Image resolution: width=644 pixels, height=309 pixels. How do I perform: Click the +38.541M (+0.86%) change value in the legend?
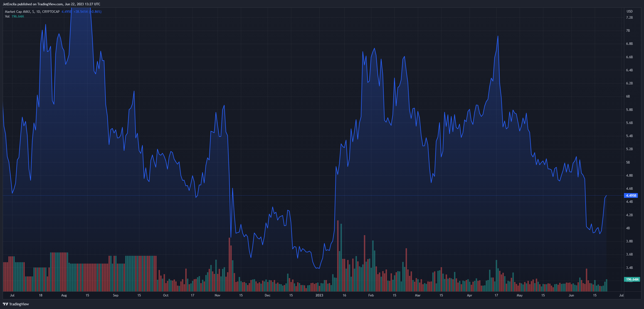[x=87, y=12]
